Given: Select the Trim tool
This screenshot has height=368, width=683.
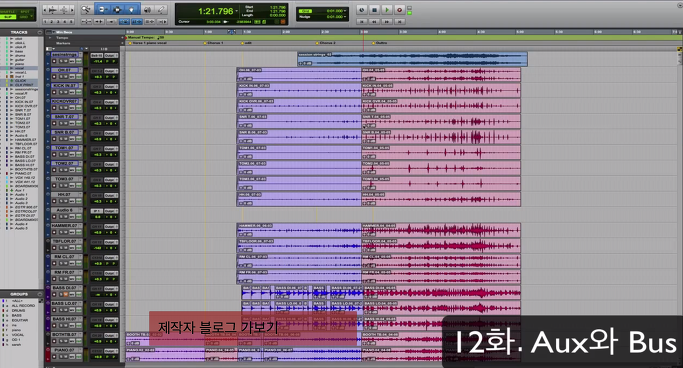Looking at the screenshot, I should point(102,10).
